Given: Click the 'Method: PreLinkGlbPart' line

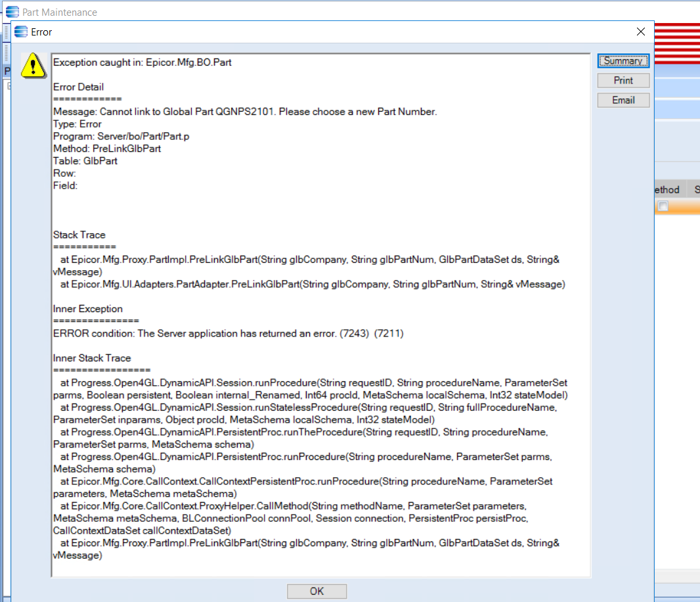Looking at the screenshot, I should coord(106,149).
